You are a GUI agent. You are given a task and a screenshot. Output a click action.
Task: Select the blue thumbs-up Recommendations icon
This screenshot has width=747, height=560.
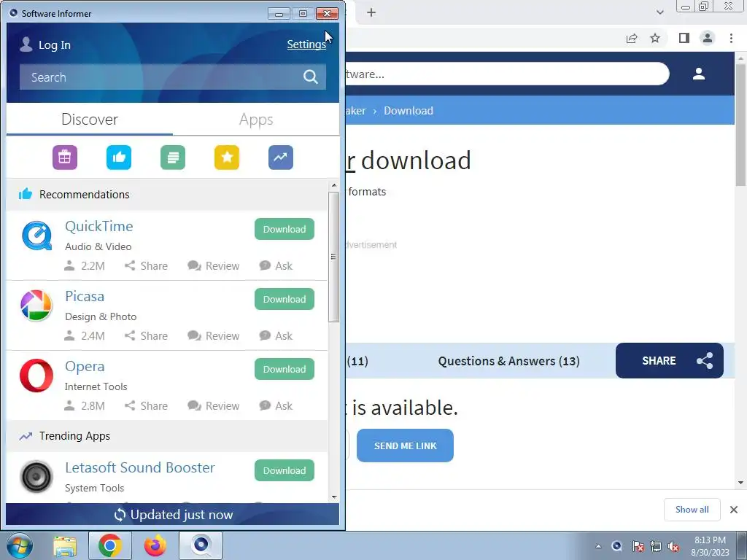point(119,157)
